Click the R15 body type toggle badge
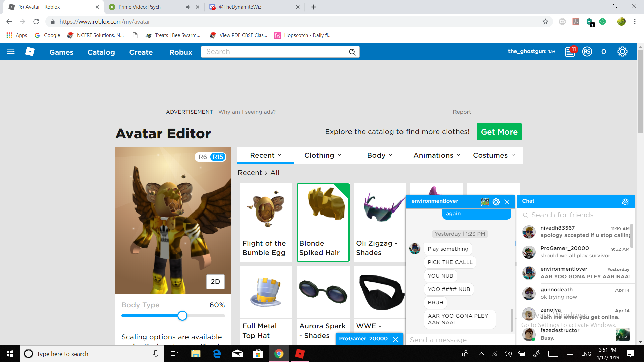Screen dimensions: 644x362 218,157
